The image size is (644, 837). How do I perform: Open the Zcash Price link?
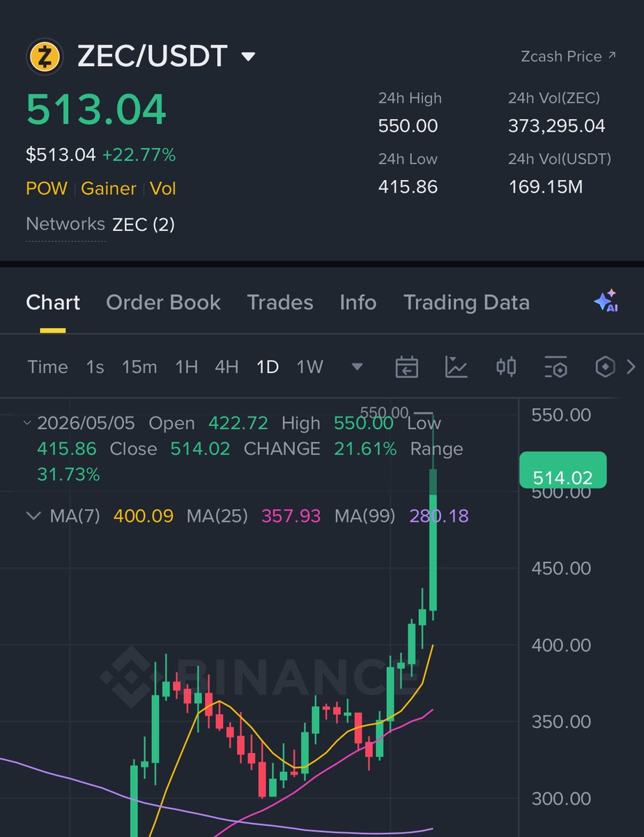(x=568, y=56)
